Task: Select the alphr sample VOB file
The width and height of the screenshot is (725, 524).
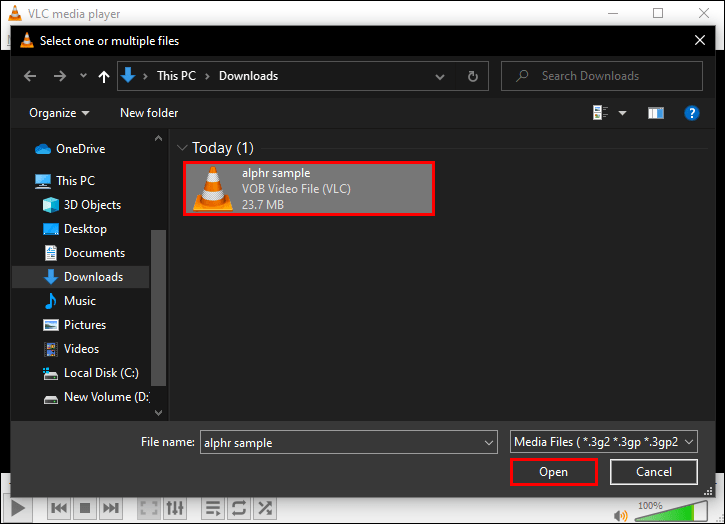Action: 309,188
